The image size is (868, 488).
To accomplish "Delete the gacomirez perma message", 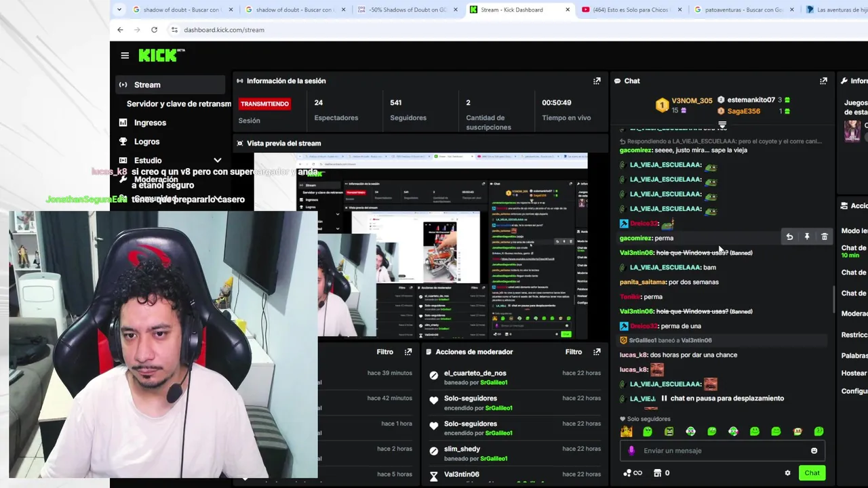I will coord(825,237).
